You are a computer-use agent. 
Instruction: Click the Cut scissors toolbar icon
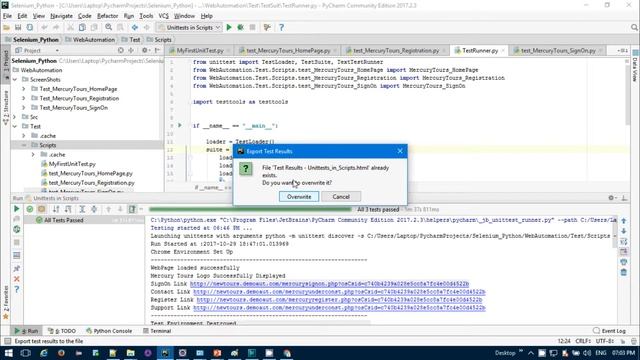[70, 27]
